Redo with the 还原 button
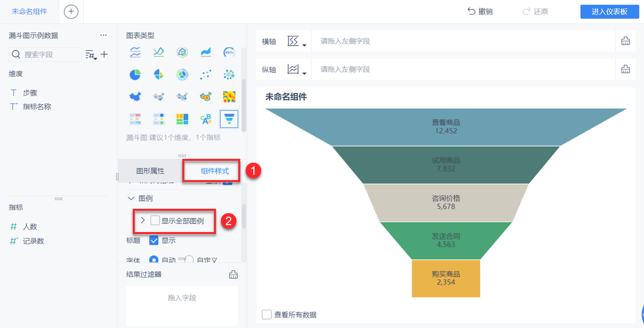The image size is (644, 328). [536, 11]
